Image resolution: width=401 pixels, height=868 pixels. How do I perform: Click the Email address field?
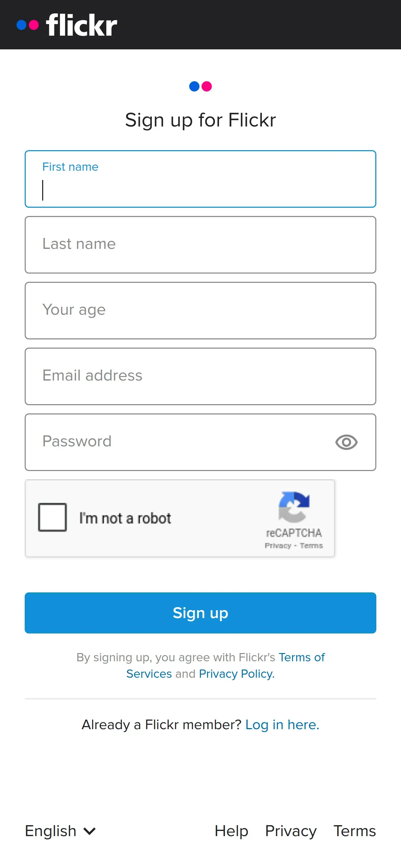pyautogui.click(x=200, y=376)
